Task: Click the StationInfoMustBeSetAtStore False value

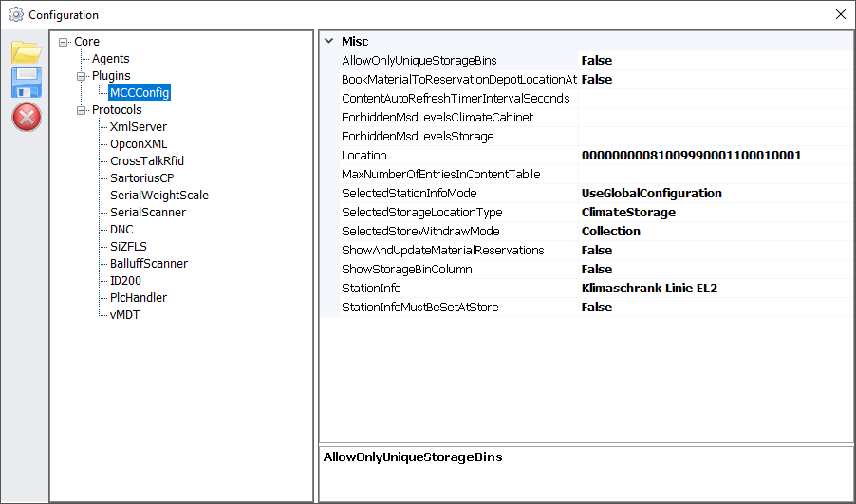Action: click(x=597, y=308)
